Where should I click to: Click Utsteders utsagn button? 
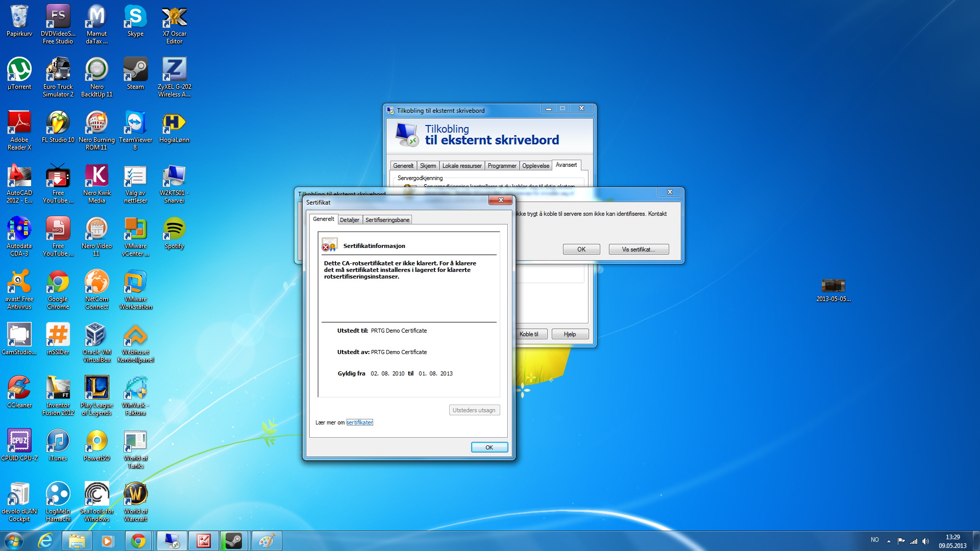pos(474,410)
